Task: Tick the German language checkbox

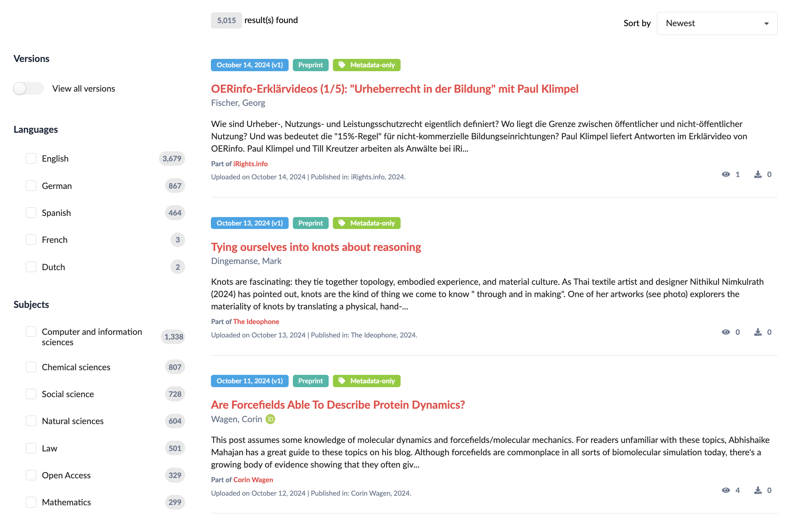Action: [31, 186]
